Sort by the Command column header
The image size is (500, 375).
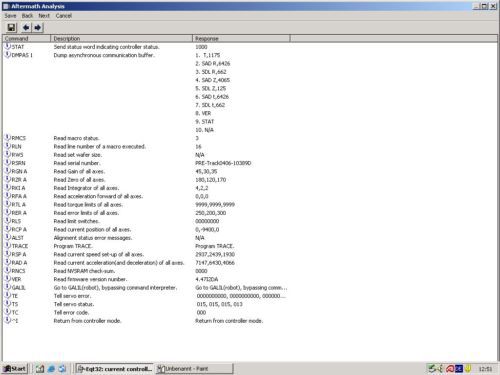[x=27, y=38]
